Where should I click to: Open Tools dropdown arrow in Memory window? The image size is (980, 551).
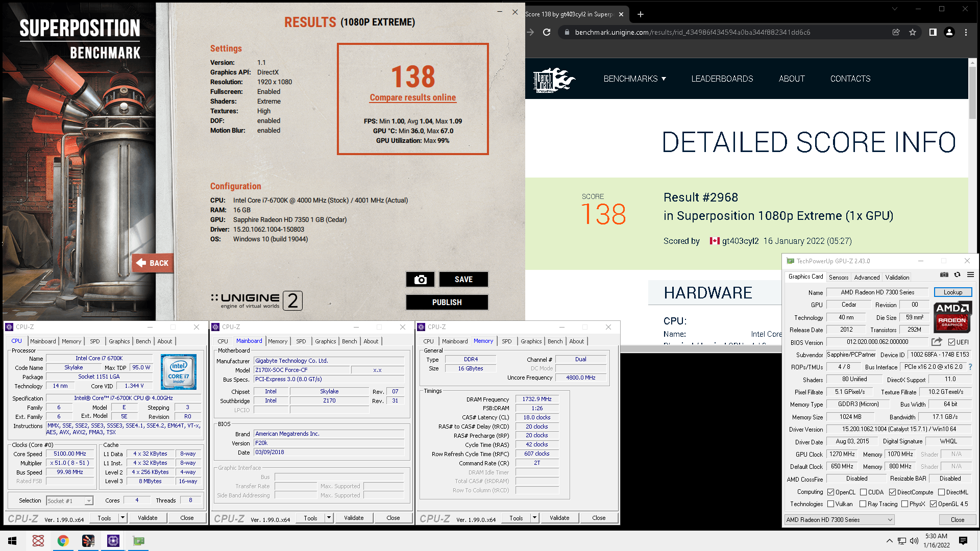534,518
